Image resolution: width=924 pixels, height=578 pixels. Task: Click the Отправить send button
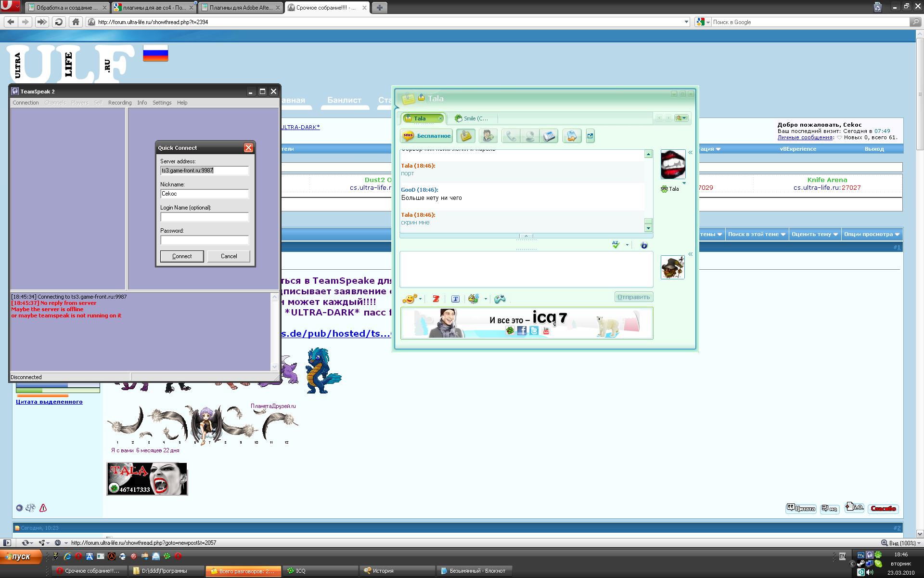633,297
